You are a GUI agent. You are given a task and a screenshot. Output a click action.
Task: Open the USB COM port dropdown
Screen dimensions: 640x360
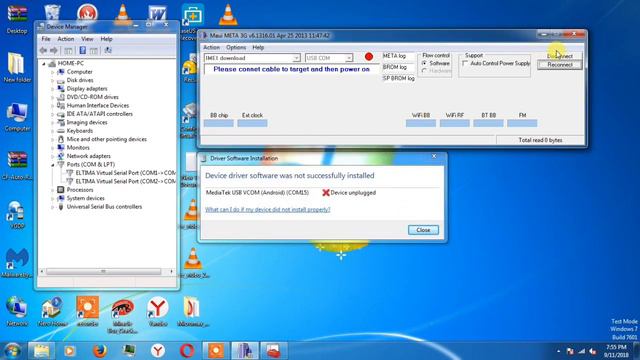pyautogui.click(x=349, y=58)
